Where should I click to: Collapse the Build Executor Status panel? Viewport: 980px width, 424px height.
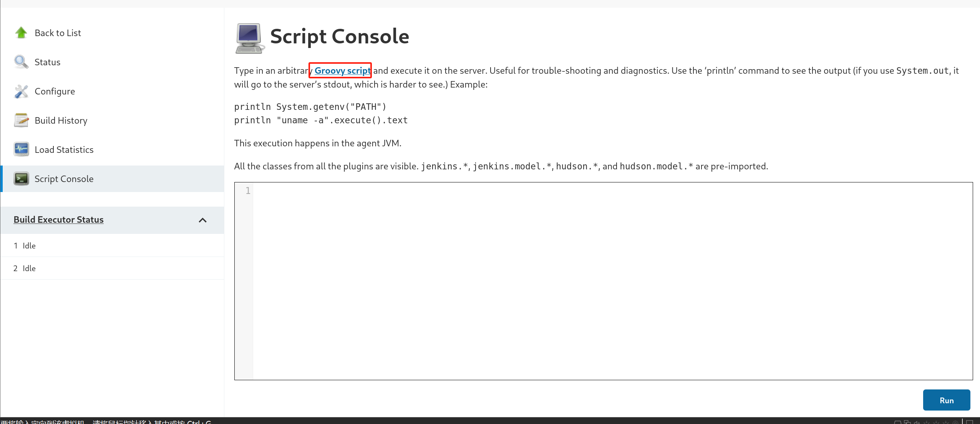(x=202, y=220)
